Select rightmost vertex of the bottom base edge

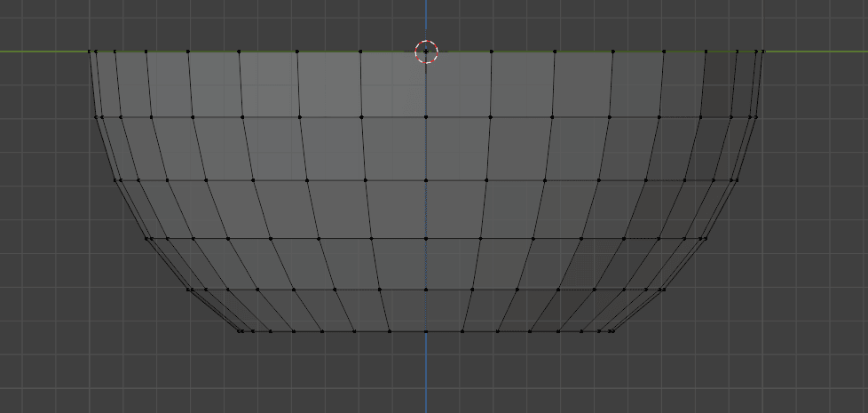coord(614,331)
